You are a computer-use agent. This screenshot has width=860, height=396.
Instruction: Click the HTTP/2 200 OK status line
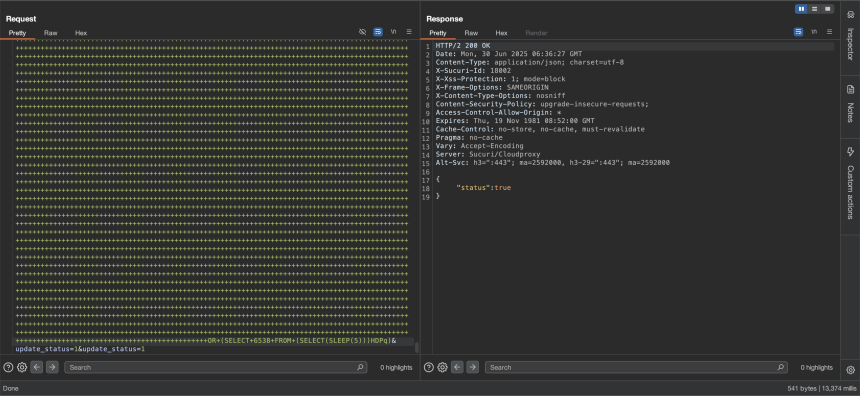pos(463,46)
